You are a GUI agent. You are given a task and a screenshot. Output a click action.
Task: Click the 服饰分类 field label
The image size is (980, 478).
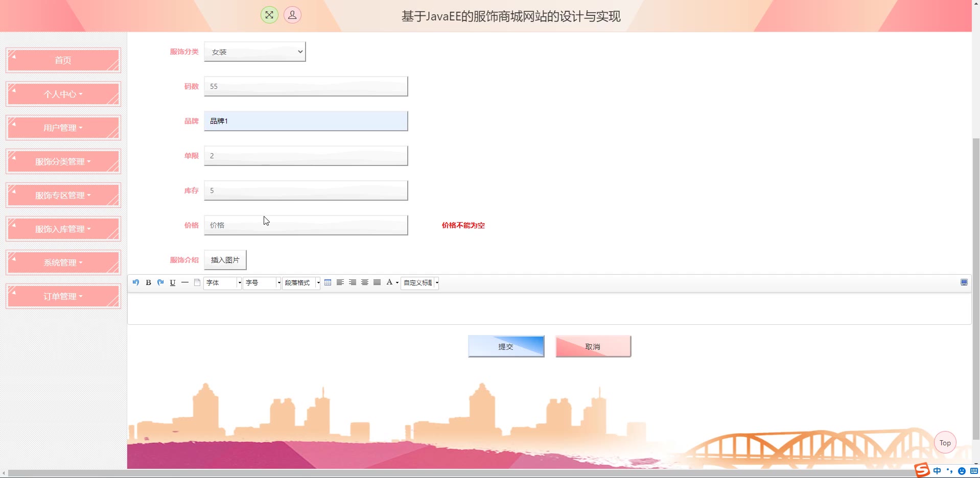[184, 52]
